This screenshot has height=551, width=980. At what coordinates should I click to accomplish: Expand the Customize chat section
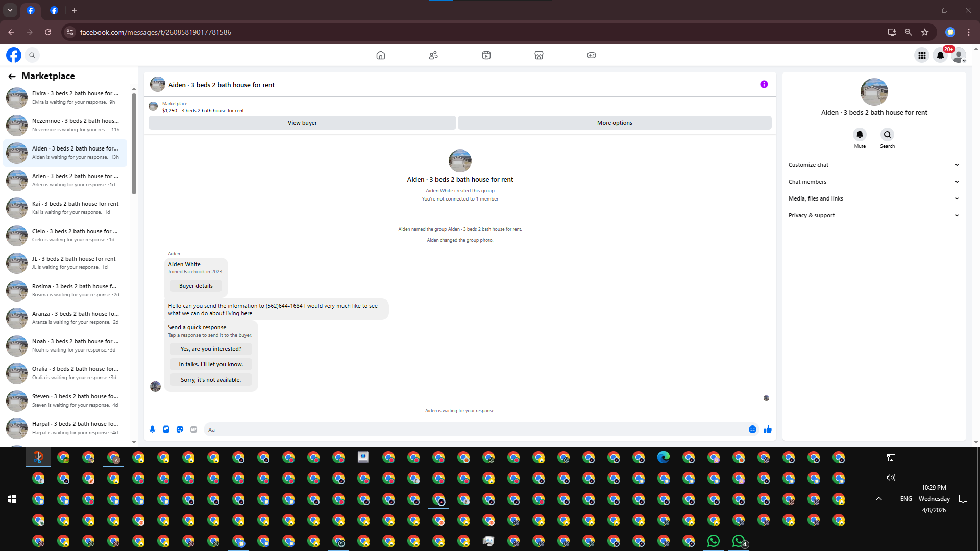[x=873, y=165]
